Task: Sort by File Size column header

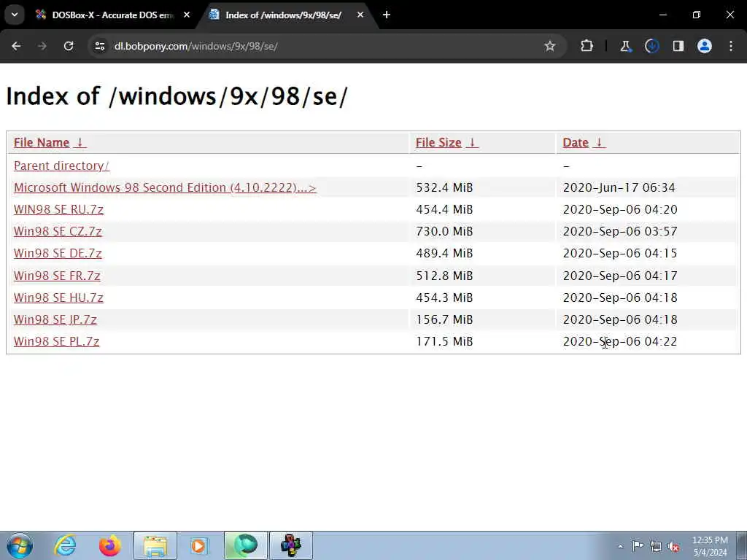Action: 438,142
